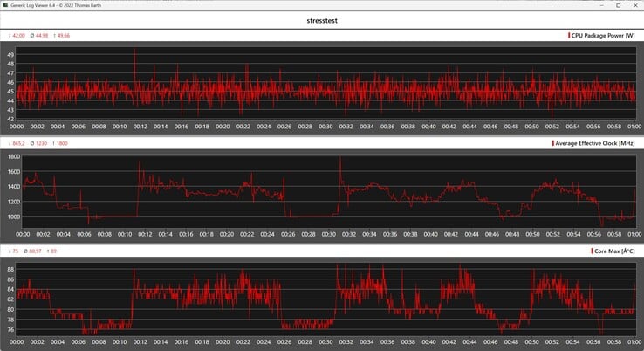
Task: Select the CPU Package Power [W] label
Action: (x=603, y=35)
